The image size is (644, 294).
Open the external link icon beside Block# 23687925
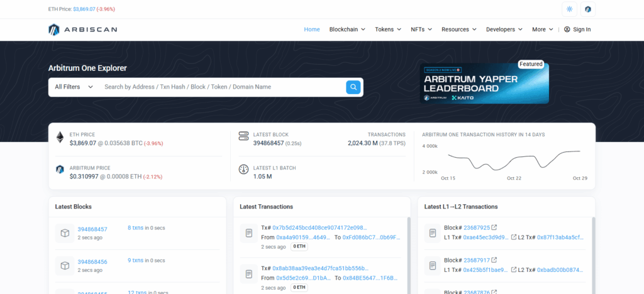(x=494, y=227)
